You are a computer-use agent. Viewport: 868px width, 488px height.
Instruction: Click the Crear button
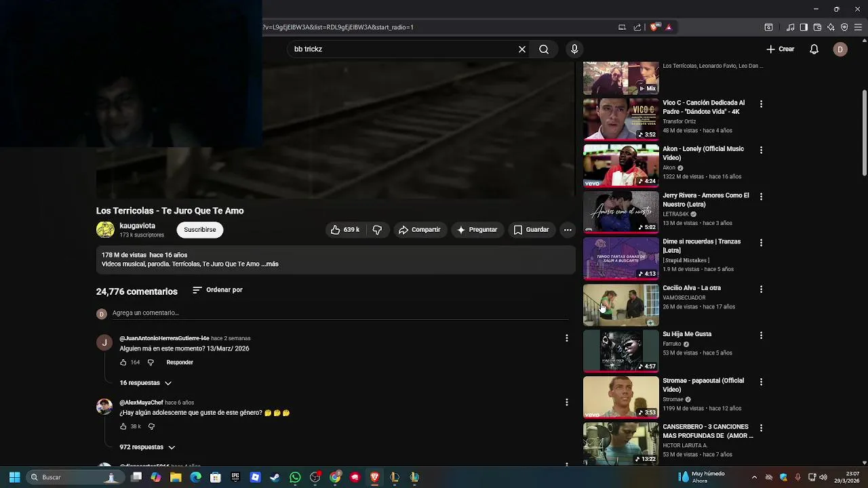(x=781, y=49)
